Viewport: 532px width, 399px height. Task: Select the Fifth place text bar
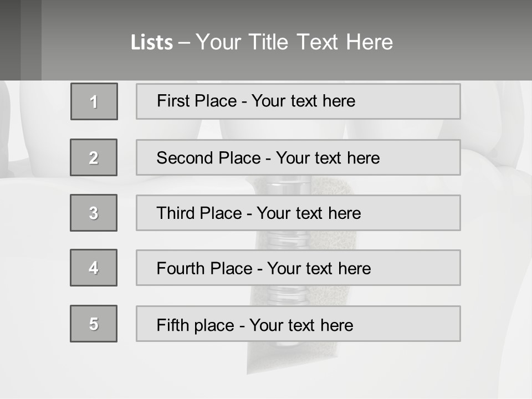pyautogui.click(x=298, y=324)
